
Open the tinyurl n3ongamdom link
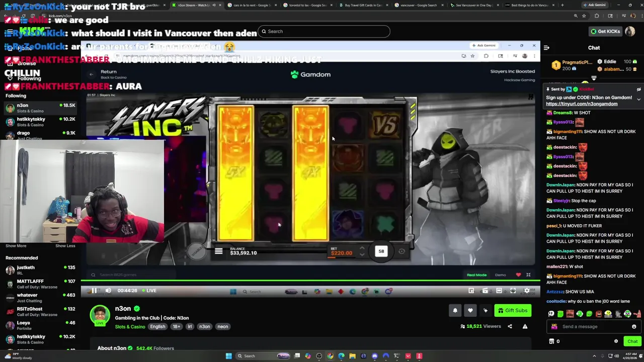581,104
